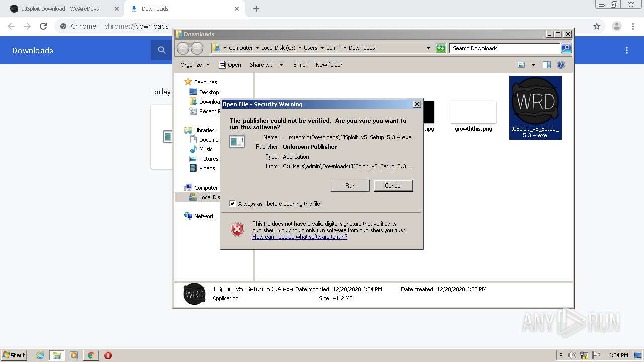Switch to the JJSploit Download tab in Chrome
Viewport: 644px width, 362px height.
pyautogui.click(x=59, y=9)
